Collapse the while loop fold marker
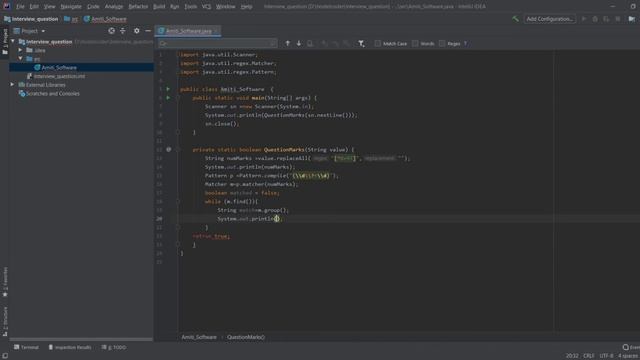The width and height of the screenshot is (640, 360). tap(178, 201)
